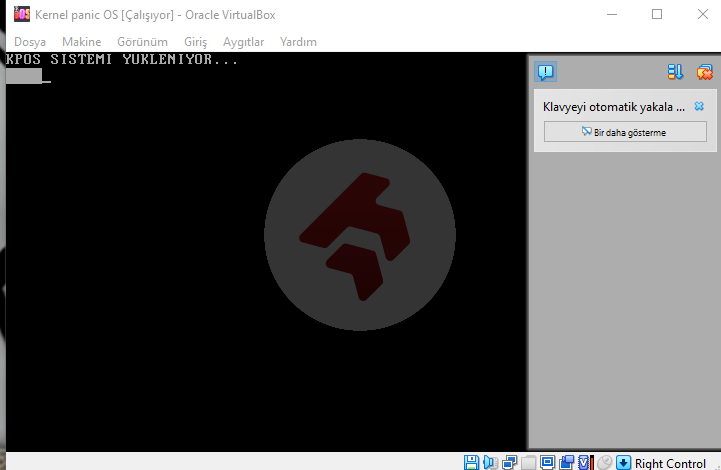Click the delete all notifications icon
Image resolution: width=721 pixels, height=470 pixels.
[x=704, y=72]
